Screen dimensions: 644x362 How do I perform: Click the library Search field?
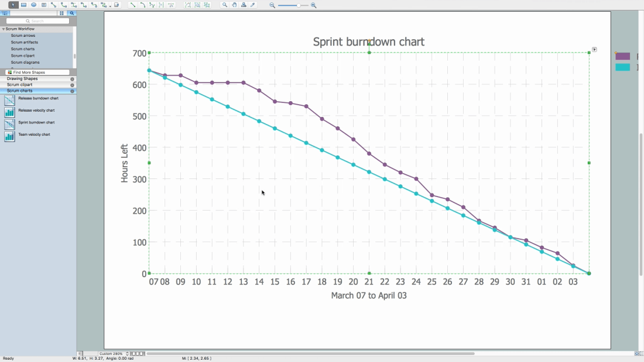tap(37, 21)
